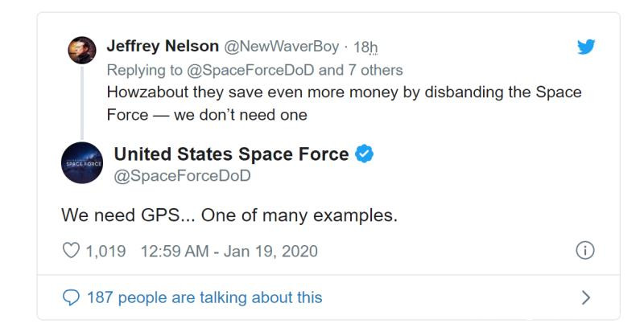Click the speech bubble reply icon
The image size is (644, 332).
pyautogui.click(x=71, y=297)
